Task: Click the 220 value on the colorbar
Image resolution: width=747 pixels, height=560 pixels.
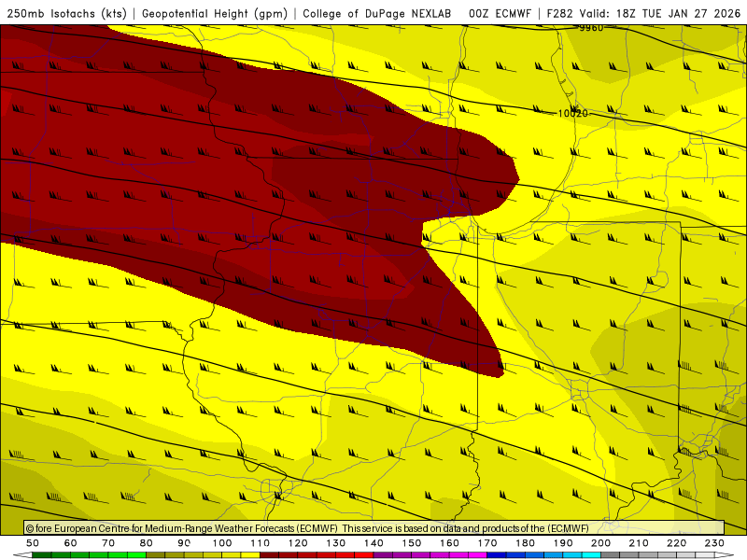Action: 676,543
